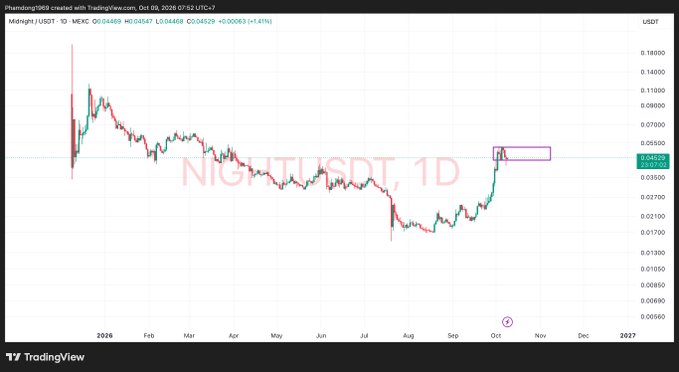Click the 2026 label on the time axis
The height and width of the screenshot is (372, 679).
[104, 336]
